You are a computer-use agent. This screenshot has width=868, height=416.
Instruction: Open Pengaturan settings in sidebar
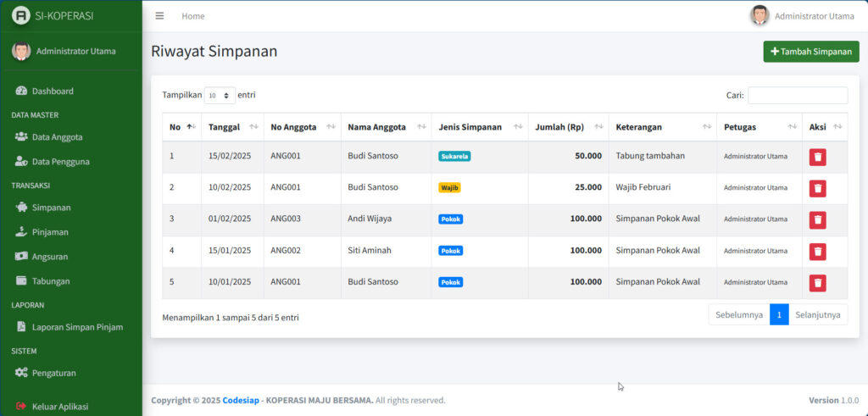click(x=53, y=372)
